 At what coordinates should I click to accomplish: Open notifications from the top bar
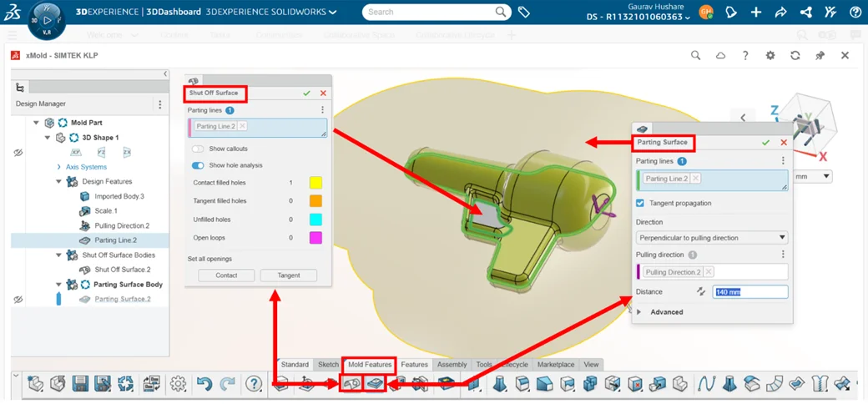tap(731, 12)
